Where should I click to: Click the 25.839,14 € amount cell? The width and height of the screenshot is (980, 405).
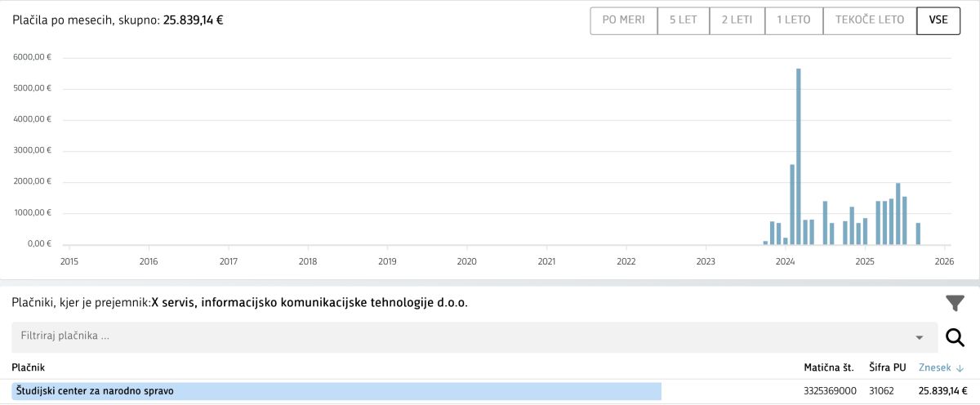(942, 391)
